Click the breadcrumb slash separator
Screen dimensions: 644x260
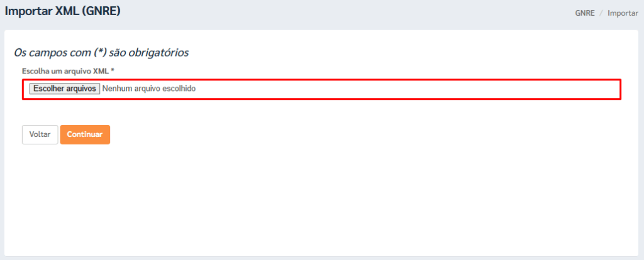click(601, 13)
